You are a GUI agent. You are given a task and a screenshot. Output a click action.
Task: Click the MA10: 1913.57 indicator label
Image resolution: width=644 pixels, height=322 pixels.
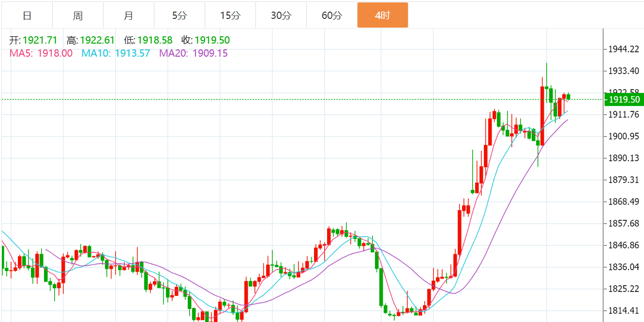pyautogui.click(x=116, y=53)
